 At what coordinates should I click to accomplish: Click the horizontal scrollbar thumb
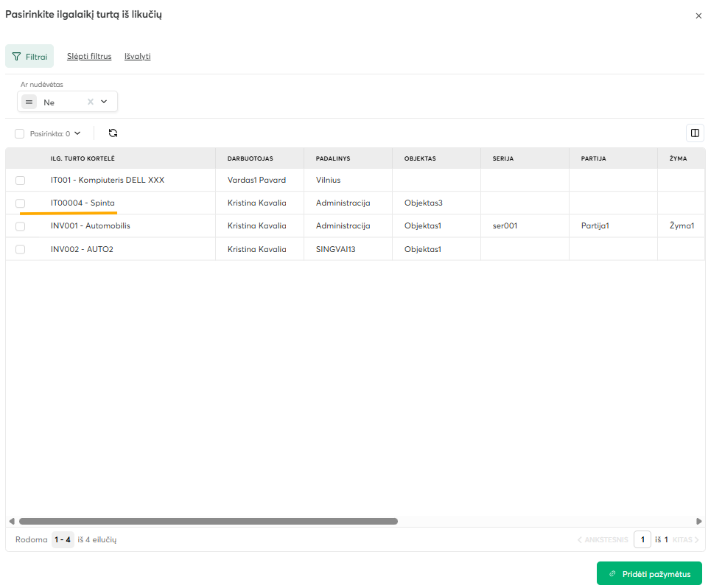pyautogui.click(x=208, y=521)
